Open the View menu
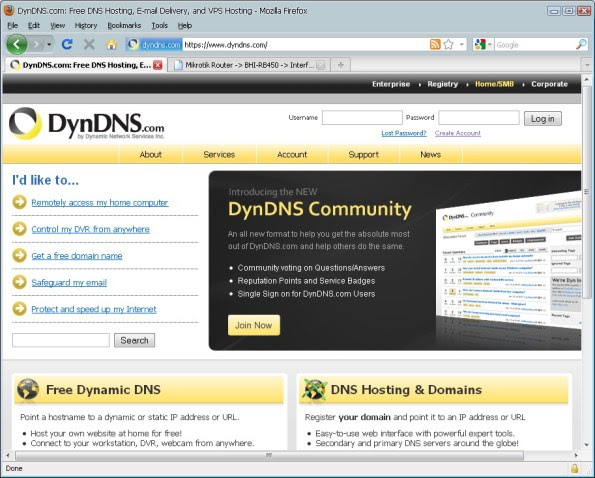595x478 pixels. point(57,25)
